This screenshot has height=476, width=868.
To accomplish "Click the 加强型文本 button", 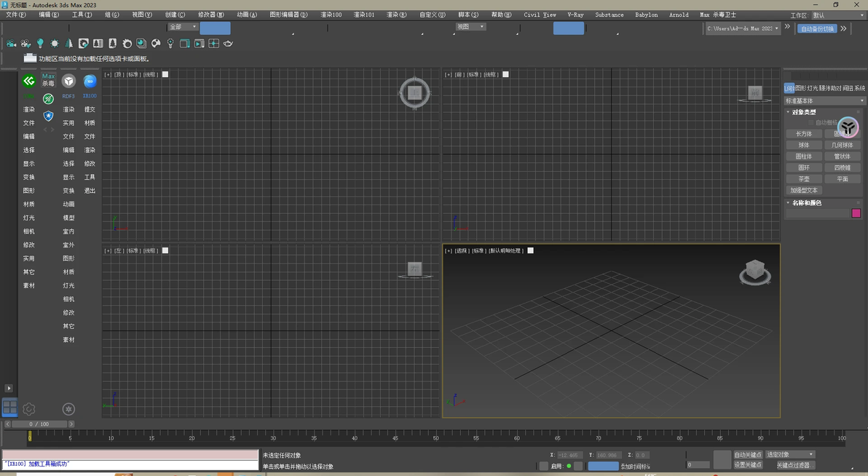I will 804,190.
